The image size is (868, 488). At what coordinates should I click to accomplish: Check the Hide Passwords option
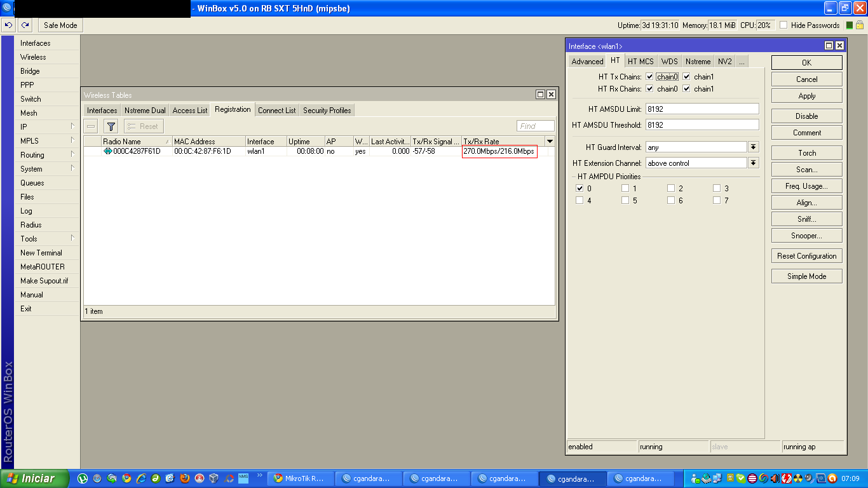(x=783, y=25)
